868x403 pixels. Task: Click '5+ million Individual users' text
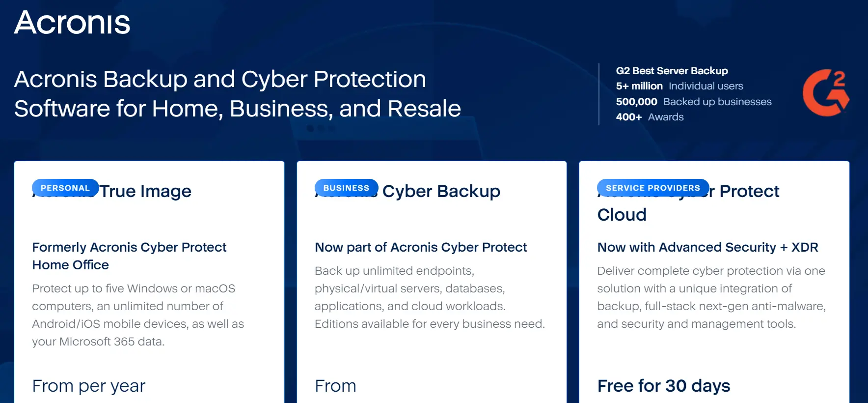pyautogui.click(x=679, y=86)
